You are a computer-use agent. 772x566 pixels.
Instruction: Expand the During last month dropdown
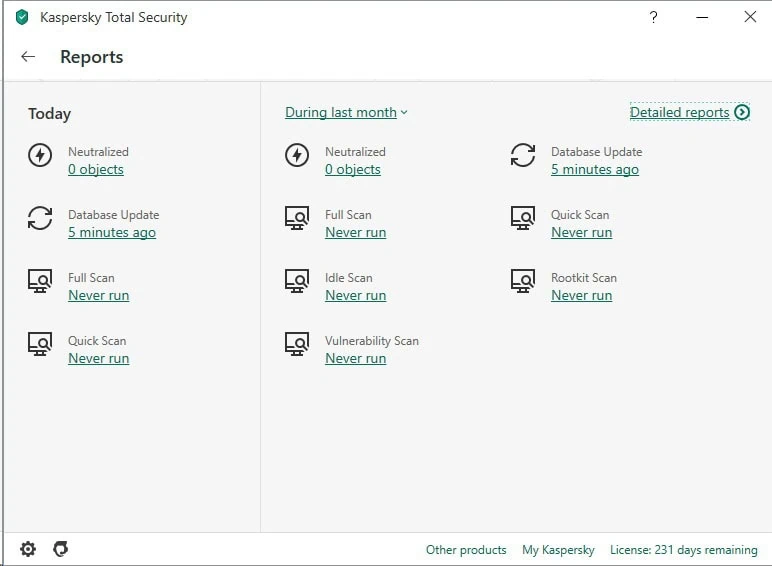click(346, 112)
